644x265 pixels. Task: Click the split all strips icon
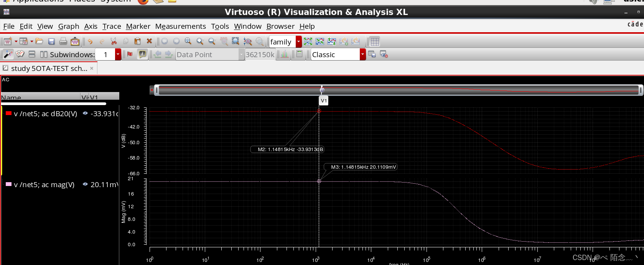click(308, 41)
